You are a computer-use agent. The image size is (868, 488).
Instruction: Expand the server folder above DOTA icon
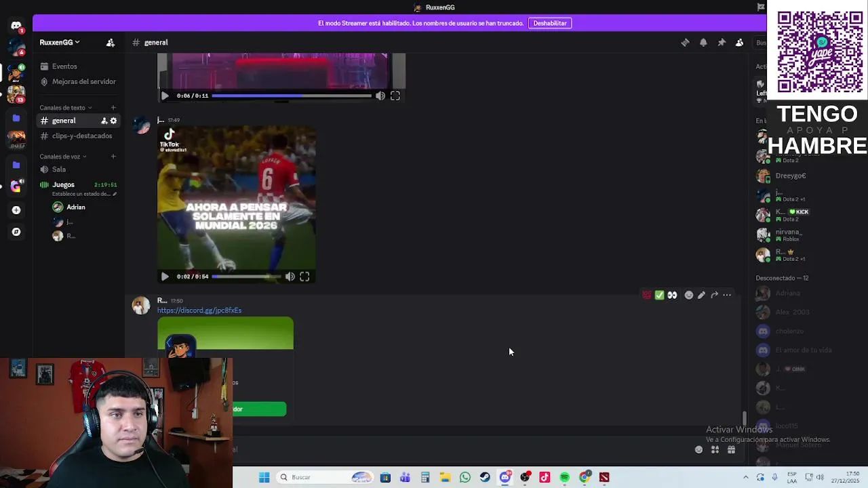click(16, 118)
